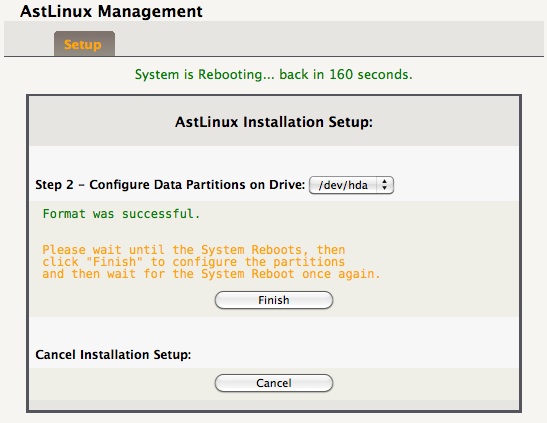This screenshot has width=547, height=423.
Task: Click the 'System is Rebooting...' status message
Action: click(274, 74)
